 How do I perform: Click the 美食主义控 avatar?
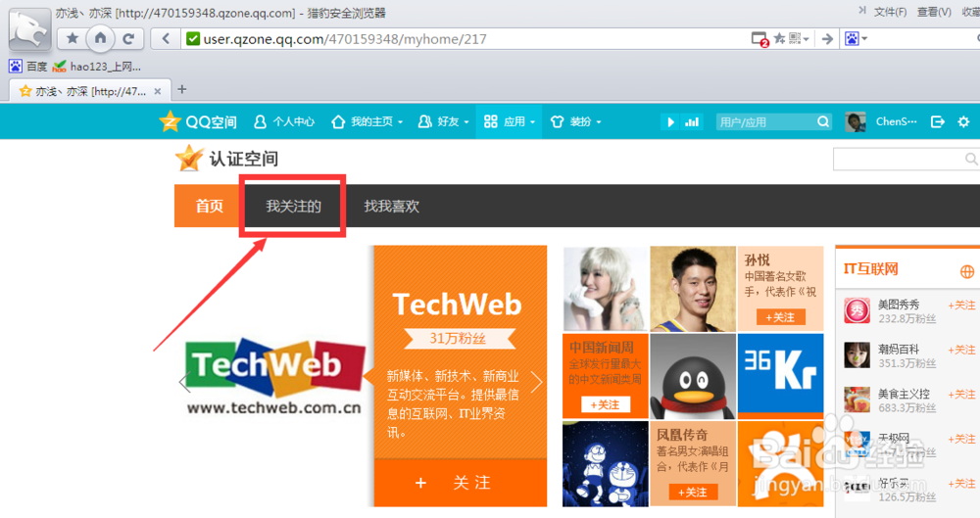coord(857,400)
